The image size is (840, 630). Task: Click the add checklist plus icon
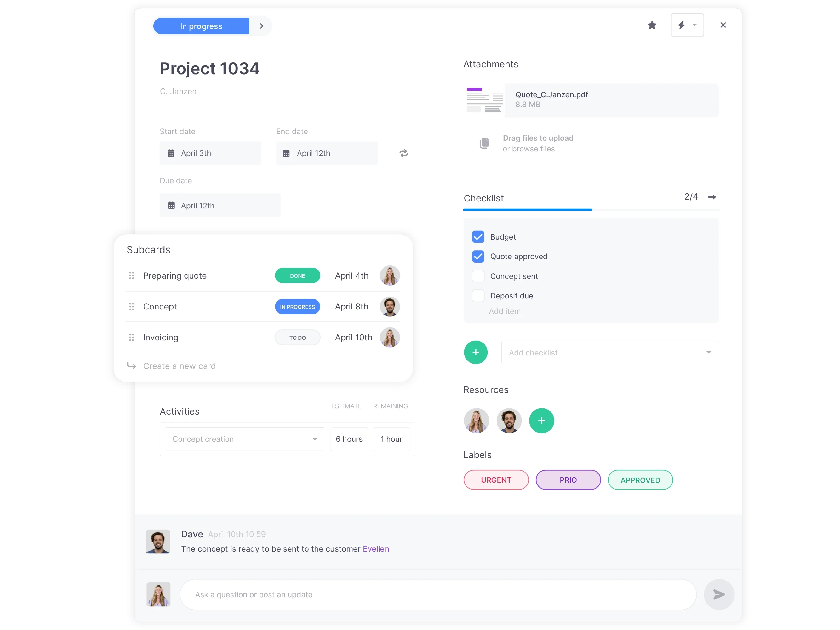coord(476,352)
